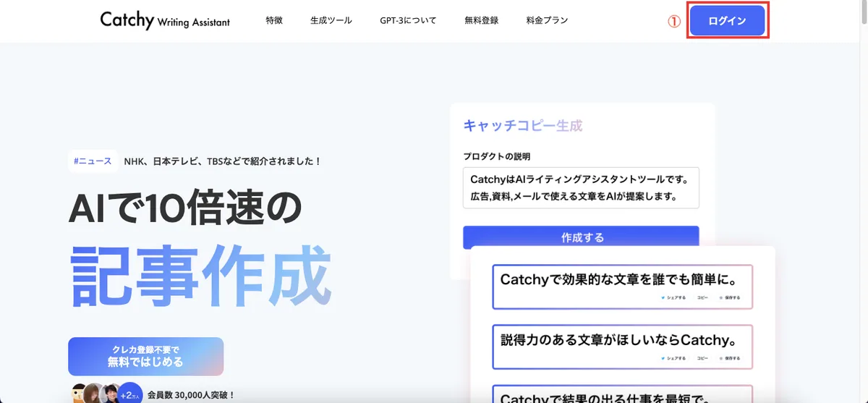Save the 'Catchyで効果的な文章' result with star

coord(730,297)
